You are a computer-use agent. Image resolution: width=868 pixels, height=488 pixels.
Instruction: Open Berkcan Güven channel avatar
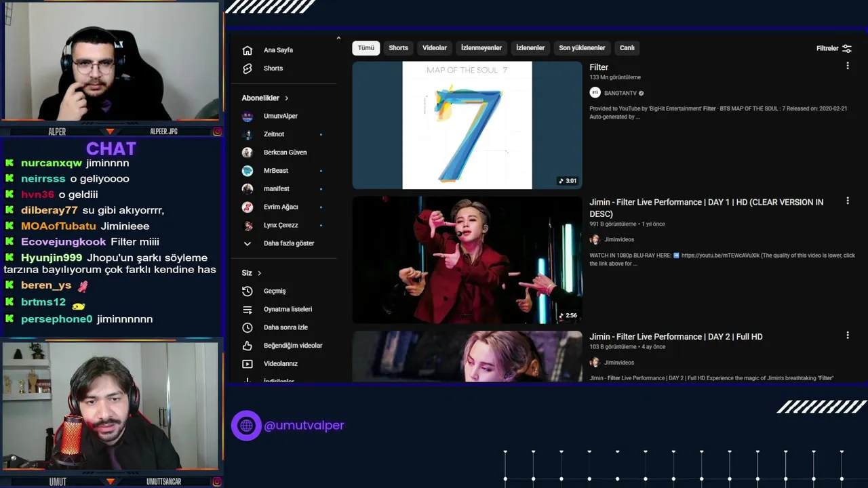[248, 152]
